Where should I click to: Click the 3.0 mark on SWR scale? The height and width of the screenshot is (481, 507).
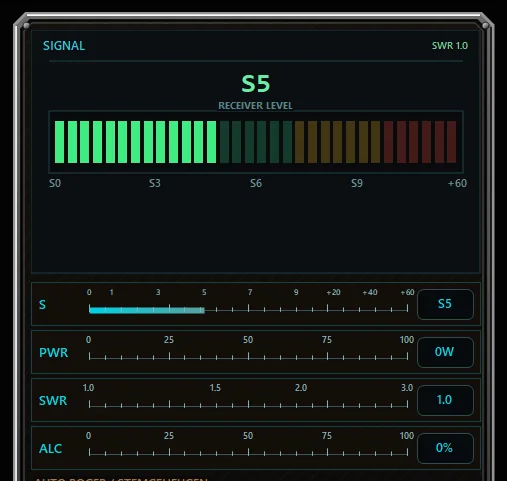coord(407,388)
